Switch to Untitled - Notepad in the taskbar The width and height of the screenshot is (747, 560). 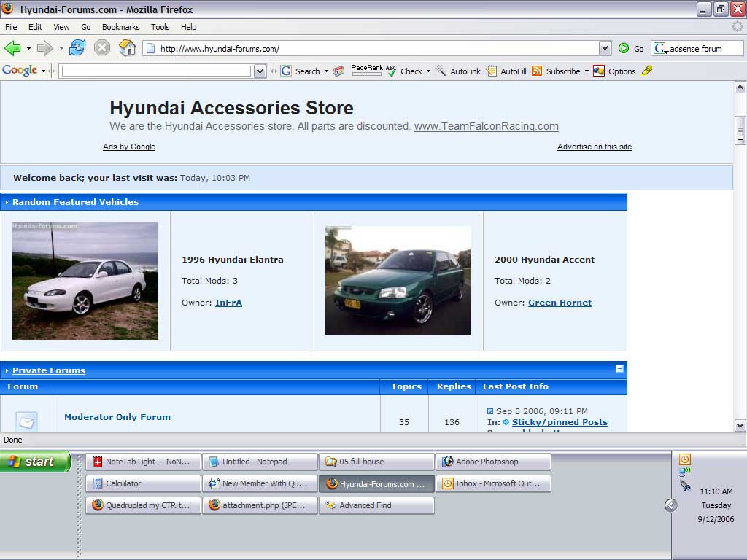click(x=260, y=462)
